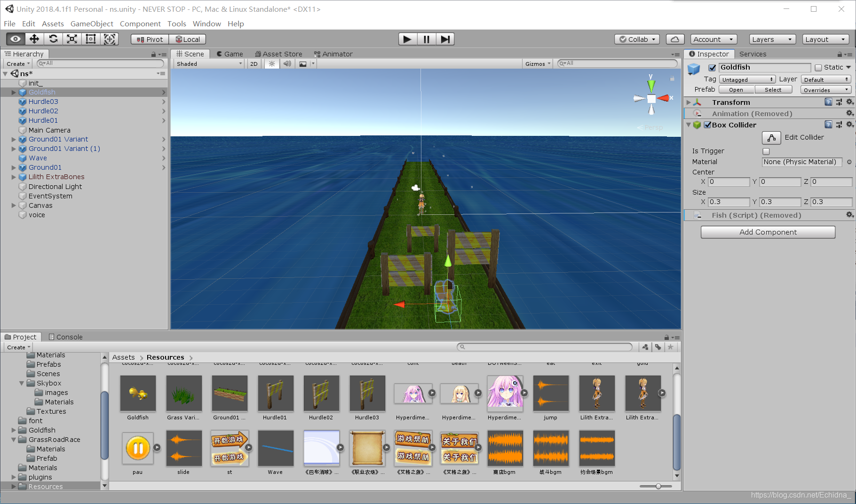Select the Move tool
The height and width of the screenshot is (504, 856).
[x=34, y=39]
